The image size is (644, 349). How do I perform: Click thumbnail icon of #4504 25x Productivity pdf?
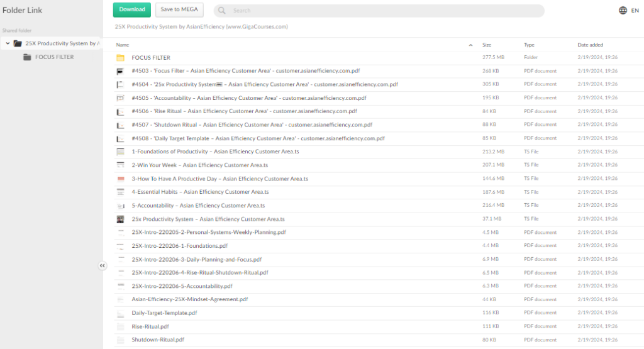[120, 85]
